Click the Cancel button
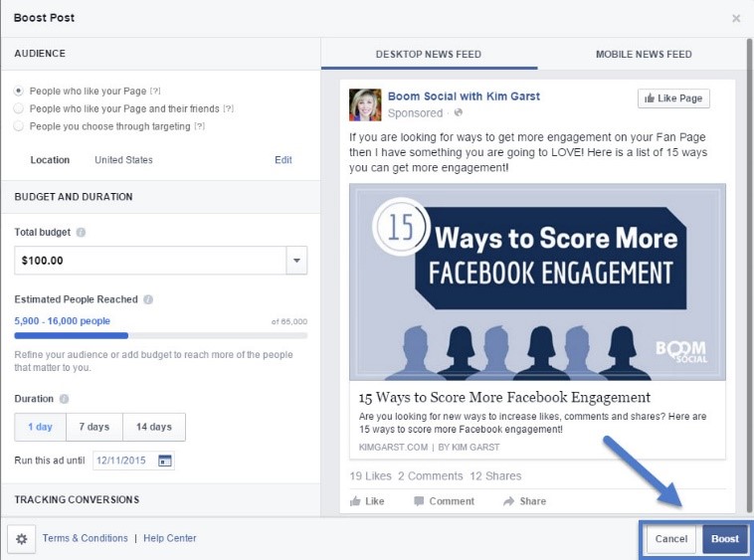Screen dimensions: 754x560 coord(670,539)
